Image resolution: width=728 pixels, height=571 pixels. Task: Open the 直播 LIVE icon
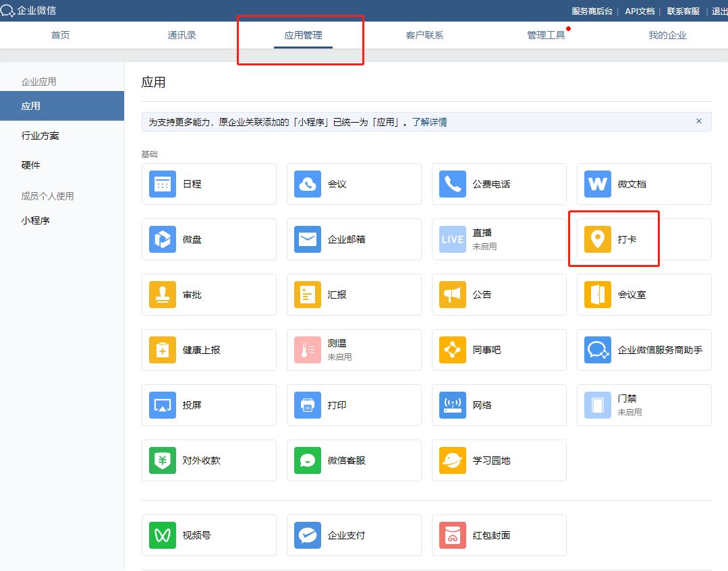452,239
